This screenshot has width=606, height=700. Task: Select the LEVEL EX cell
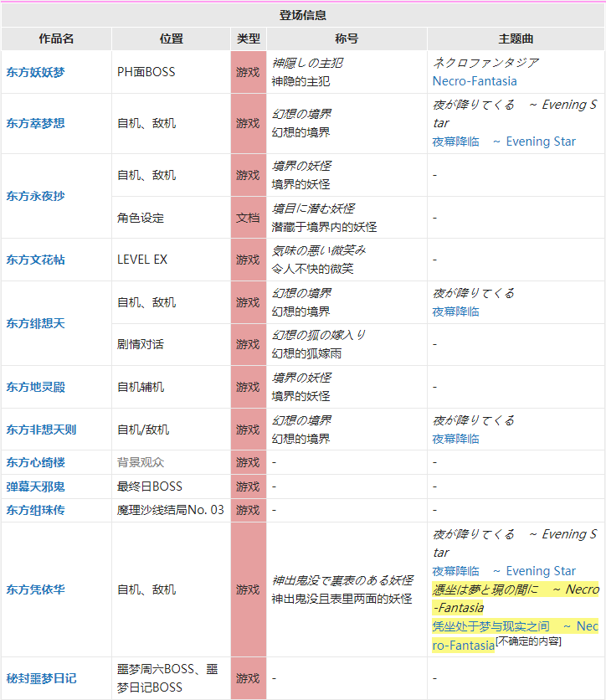[172, 260]
